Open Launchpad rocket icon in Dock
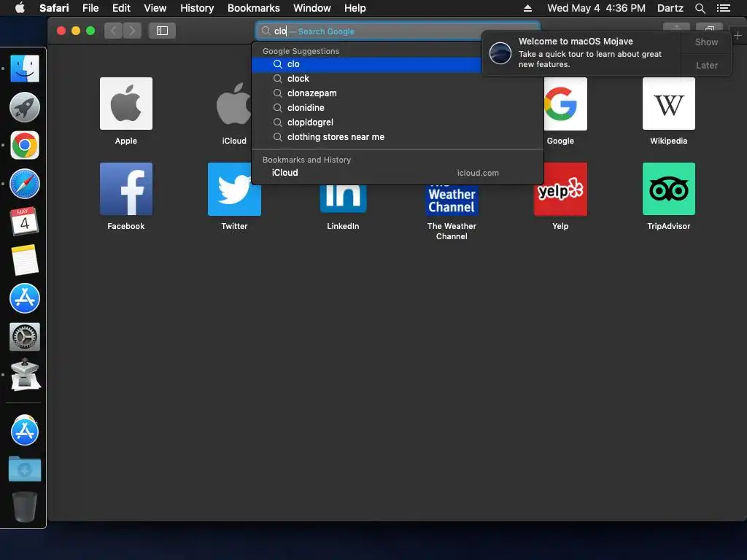This screenshot has height=560, width=747. 24,107
